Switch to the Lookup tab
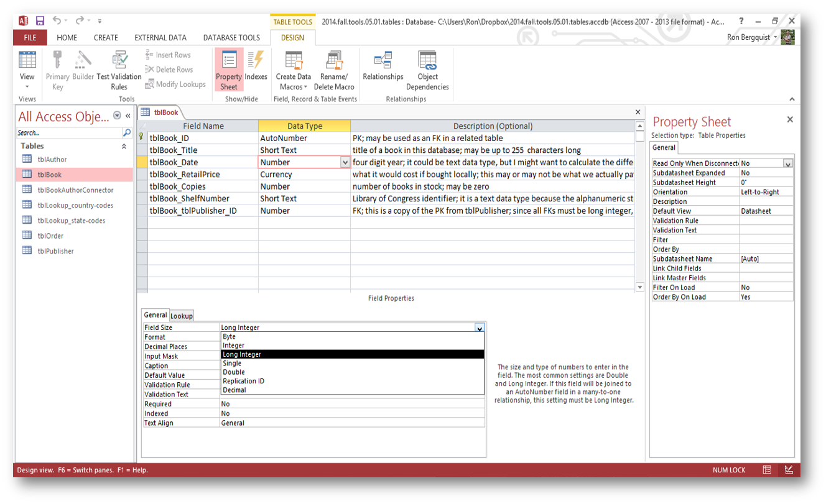This screenshot has height=504, width=826. pos(182,316)
